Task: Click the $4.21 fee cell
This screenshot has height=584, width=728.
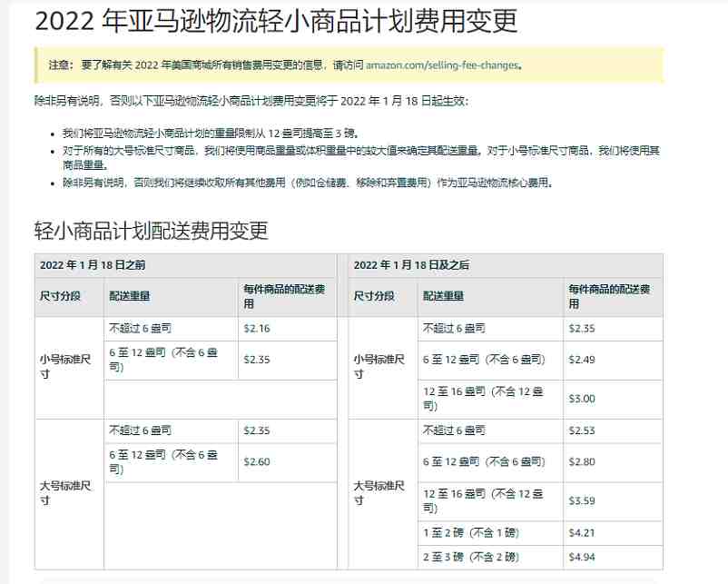Action: (582, 533)
